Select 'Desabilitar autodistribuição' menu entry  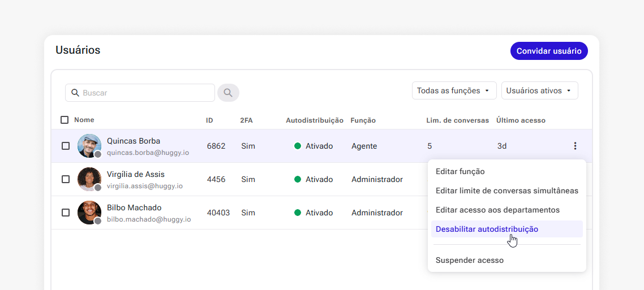[487, 229]
